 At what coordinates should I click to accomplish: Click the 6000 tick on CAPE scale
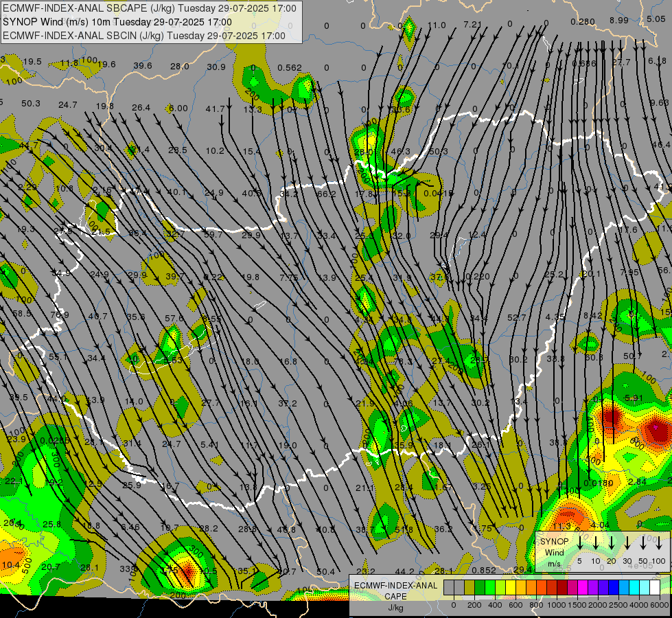point(660,605)
